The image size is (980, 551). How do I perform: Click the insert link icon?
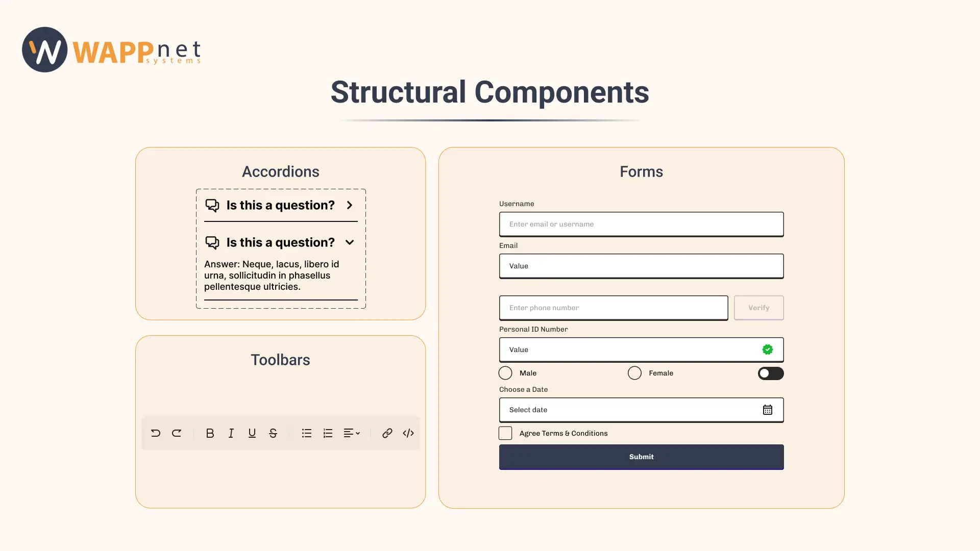[387, 433]
